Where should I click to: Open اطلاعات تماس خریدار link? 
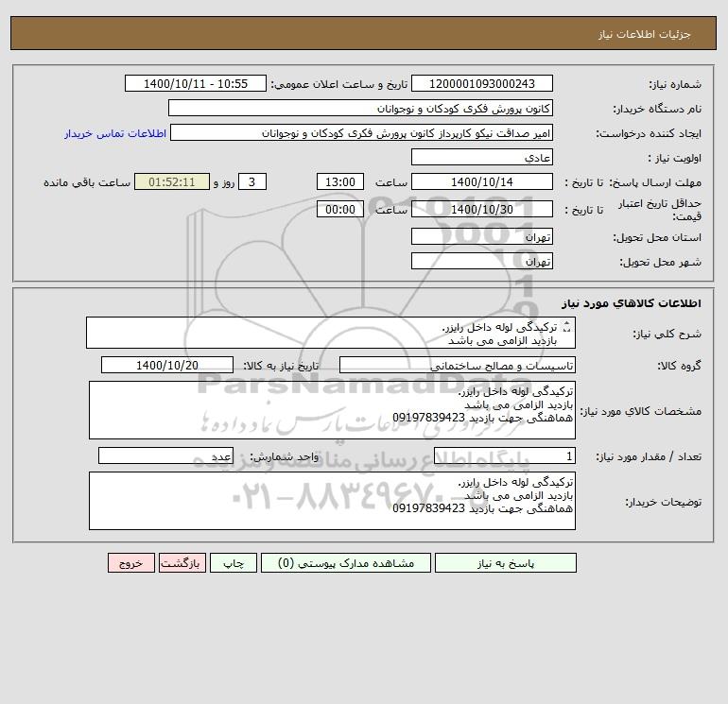[115, 133]
